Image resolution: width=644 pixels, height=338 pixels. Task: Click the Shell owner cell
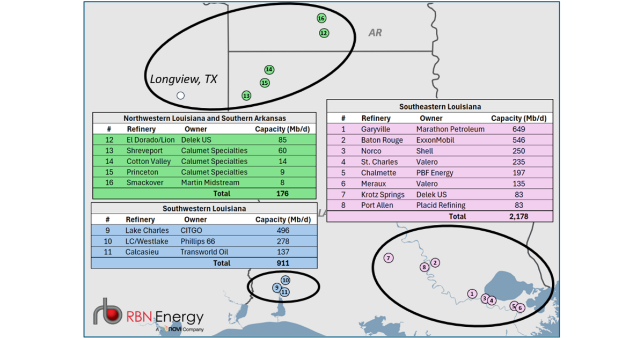click(426, 151)
